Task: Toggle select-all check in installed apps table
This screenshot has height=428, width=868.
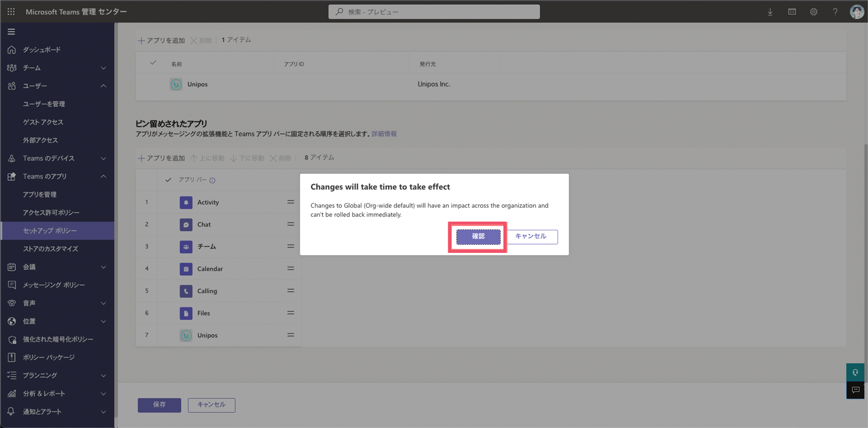Action: point(153,63)
